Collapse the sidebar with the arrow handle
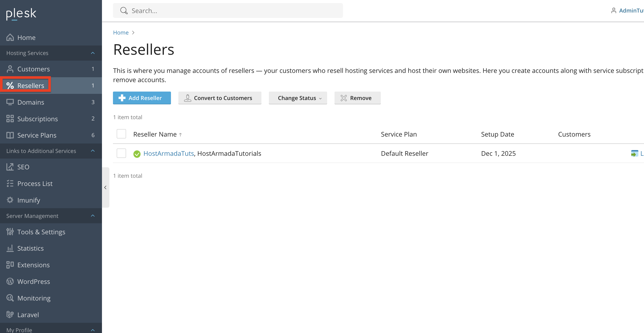The height and width of the screenshot is (333, 644). point(106,187)
